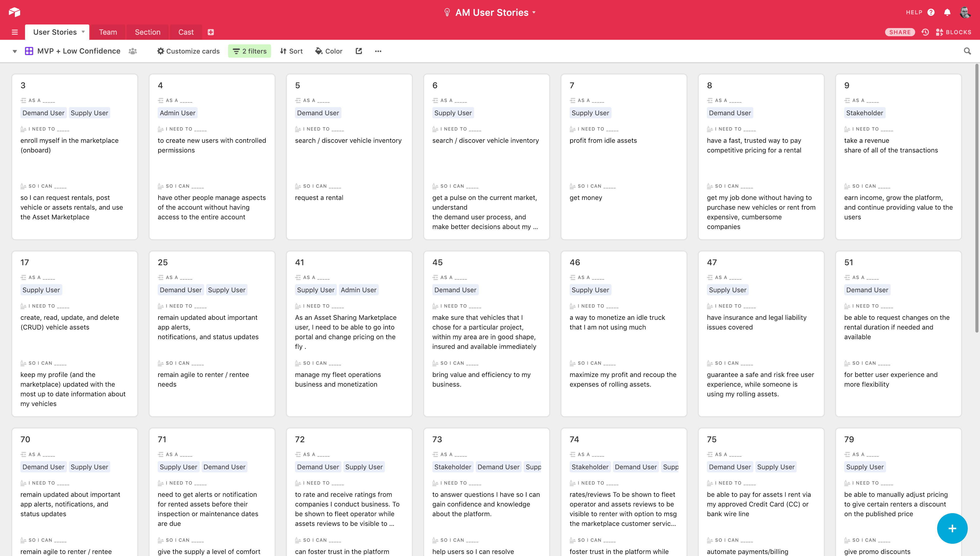Click the vertical scrollbar on the right
The image size is (980, 556).
[x=977, y=199]
